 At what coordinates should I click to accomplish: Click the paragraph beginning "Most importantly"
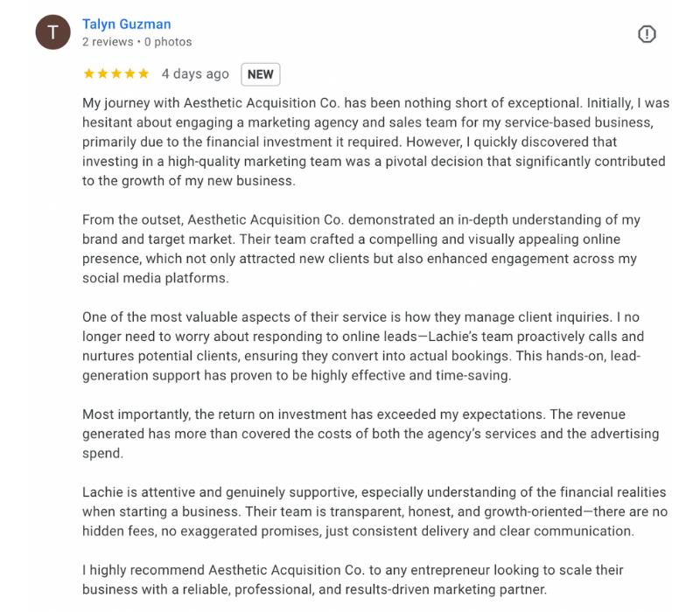click(x=370, y=434)
